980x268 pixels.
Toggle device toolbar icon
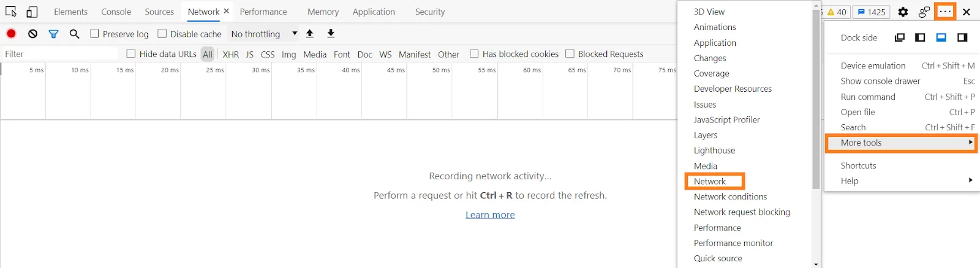point(32,12)
